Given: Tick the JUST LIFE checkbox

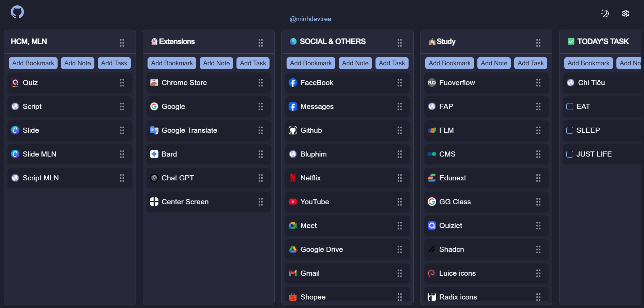Looking at the screenshot, I should 569,154.
